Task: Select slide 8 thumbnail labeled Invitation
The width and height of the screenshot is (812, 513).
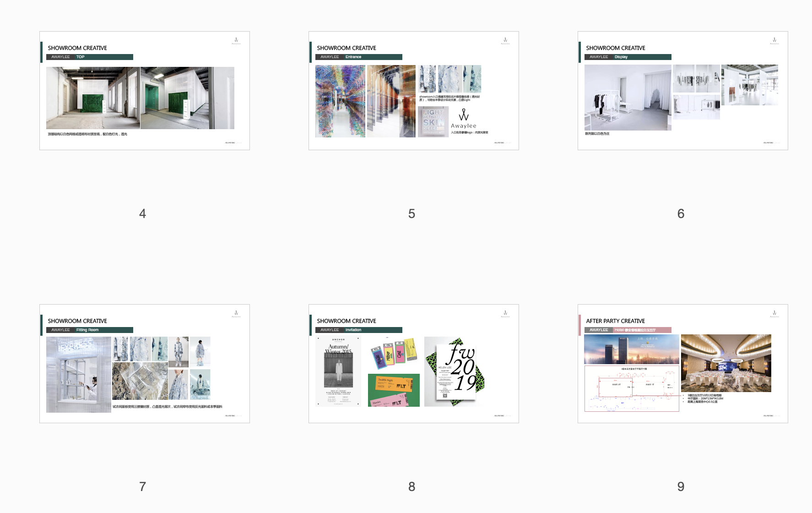Action: [x=414, y=364]
